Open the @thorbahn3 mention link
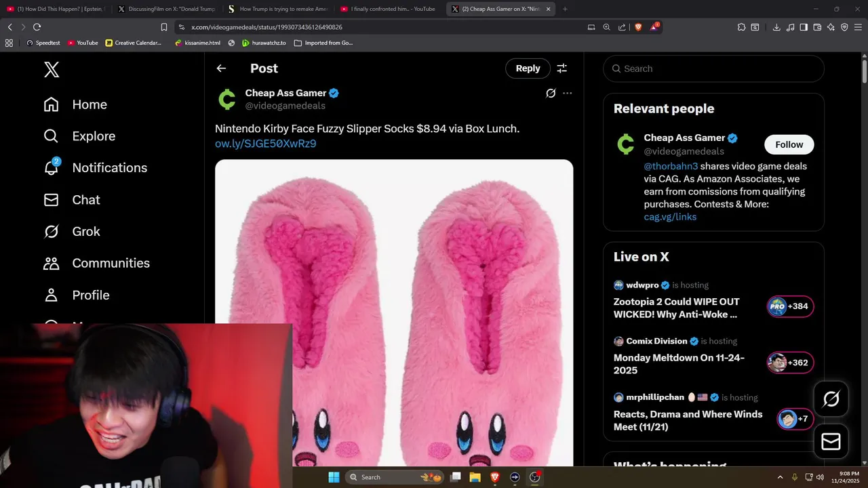Image resolution: width=868 pixels, height=488 pixels. (671, 166)
